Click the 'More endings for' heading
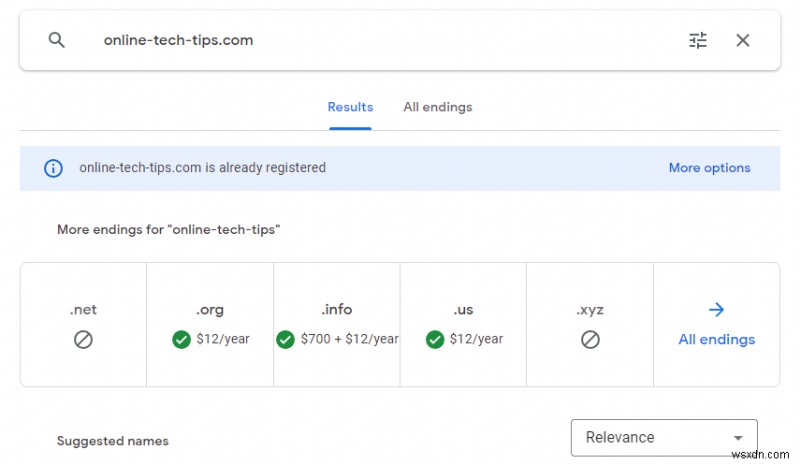 [x=168, y=230]
